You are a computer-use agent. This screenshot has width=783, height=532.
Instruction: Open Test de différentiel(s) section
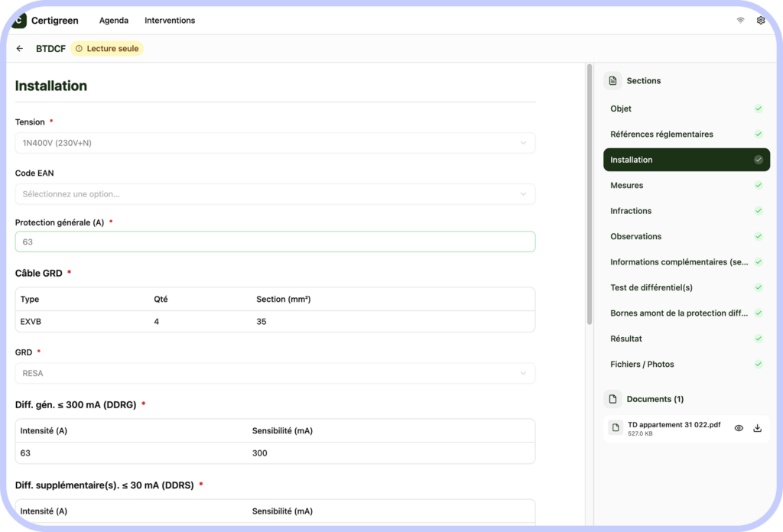pyautogui.click(x=687, y=287)
